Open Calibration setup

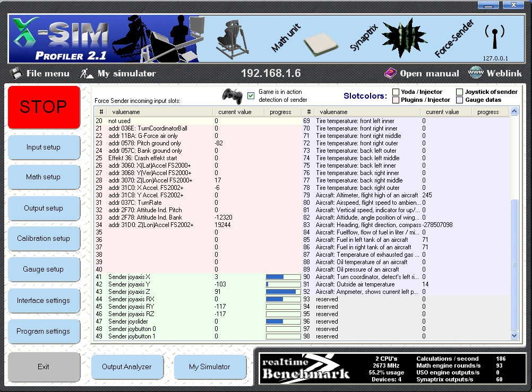pos(44,238)
